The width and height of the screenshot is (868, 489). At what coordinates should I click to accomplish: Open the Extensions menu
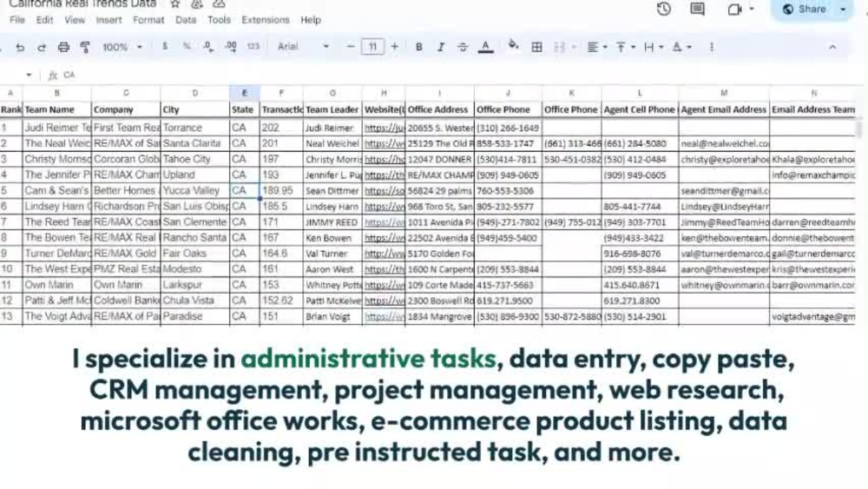pos(265,20)
